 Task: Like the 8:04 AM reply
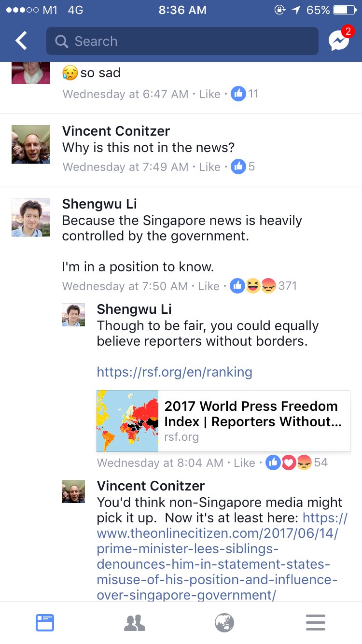[244, 463]
